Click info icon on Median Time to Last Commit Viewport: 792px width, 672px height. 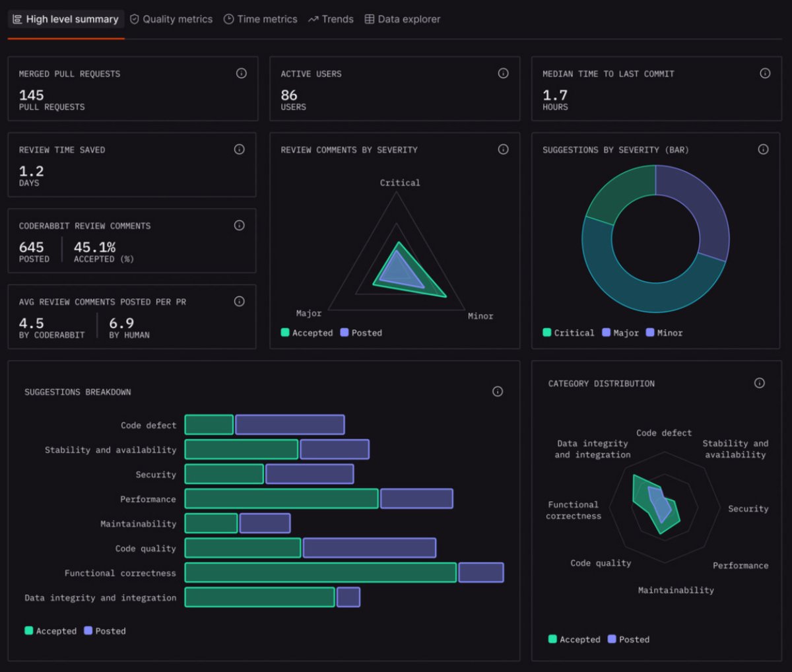click(x=765, y=73)
